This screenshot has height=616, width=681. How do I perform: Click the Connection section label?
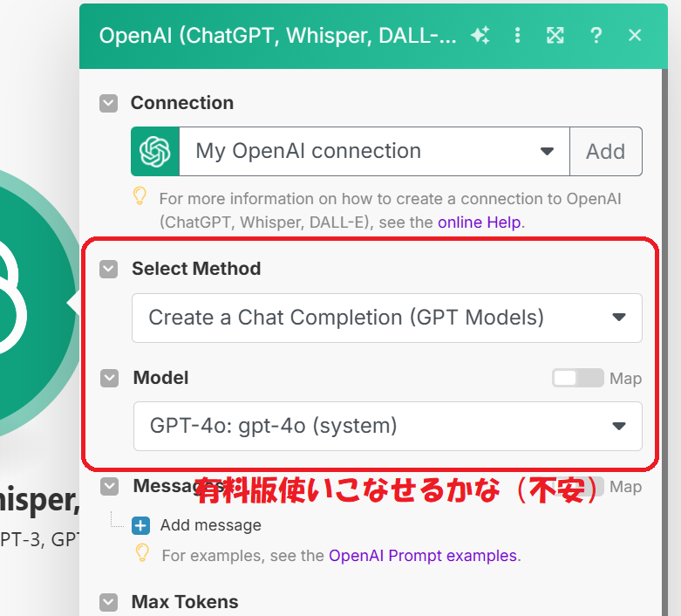[182, 103]
